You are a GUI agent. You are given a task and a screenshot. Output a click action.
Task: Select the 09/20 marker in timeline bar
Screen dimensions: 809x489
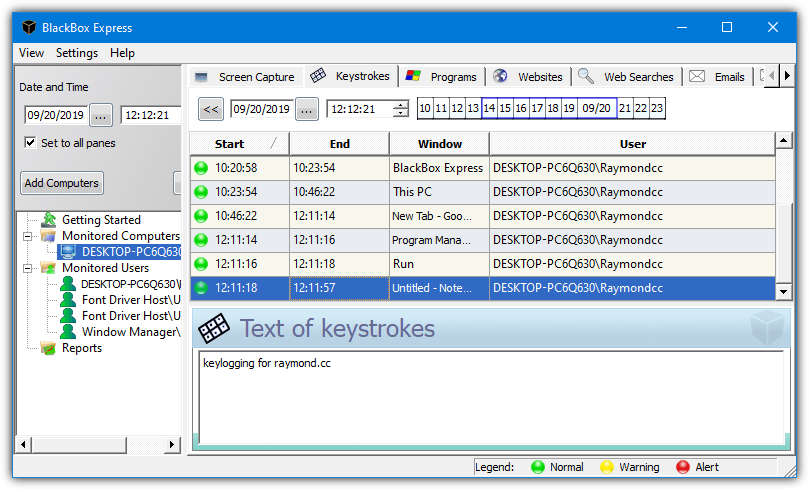tap(596, 108)
